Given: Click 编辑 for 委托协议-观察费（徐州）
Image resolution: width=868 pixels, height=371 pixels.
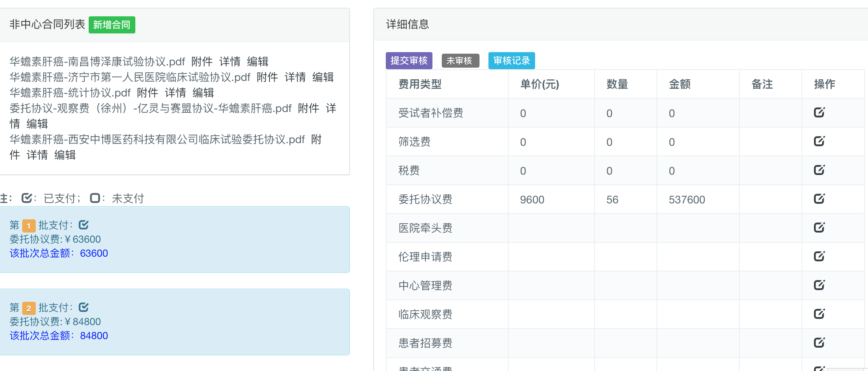Looking at the screenshot, I should pos(37,124).
